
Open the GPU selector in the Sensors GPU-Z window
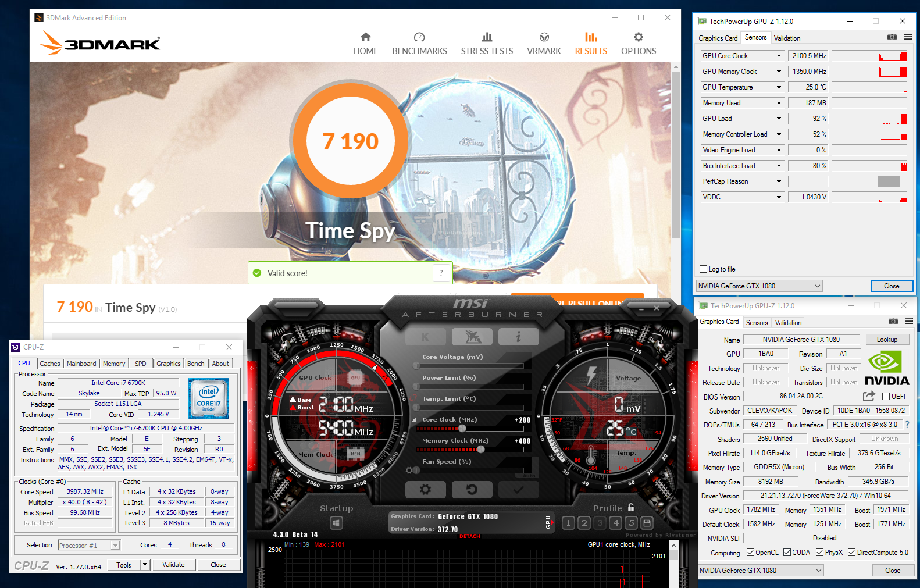click(759, 286)
